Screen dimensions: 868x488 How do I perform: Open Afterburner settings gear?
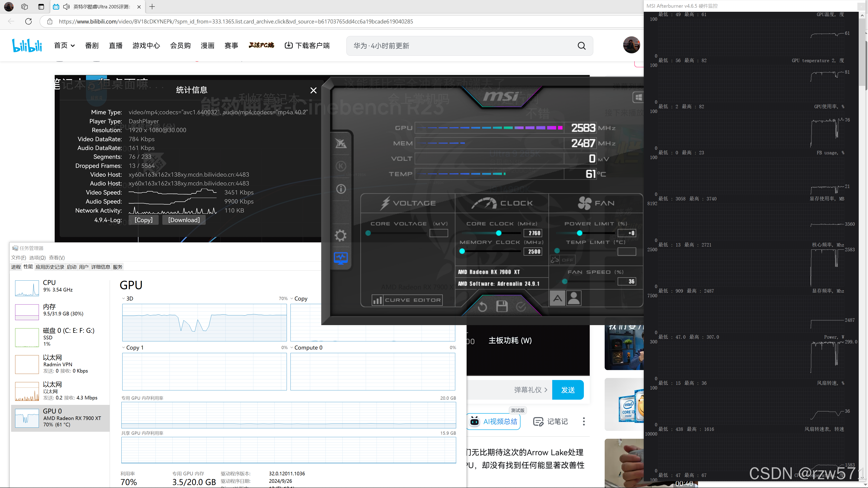pos(341,235)
